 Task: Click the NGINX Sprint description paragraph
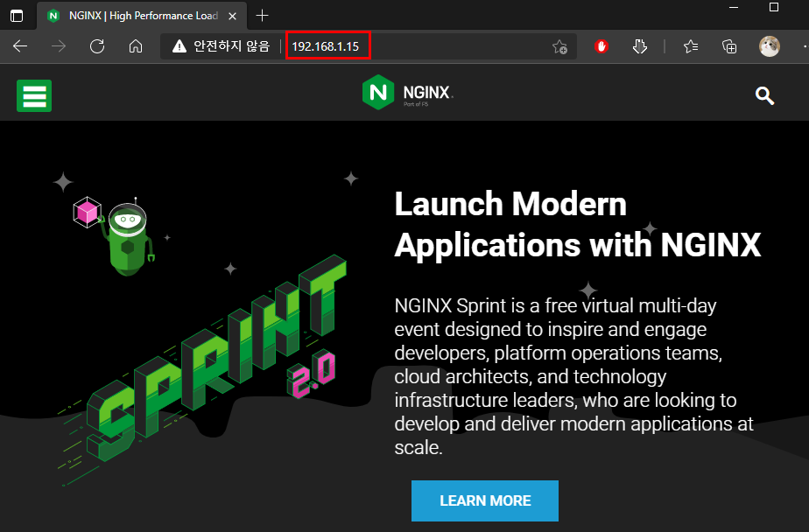[x=573, y=376]
